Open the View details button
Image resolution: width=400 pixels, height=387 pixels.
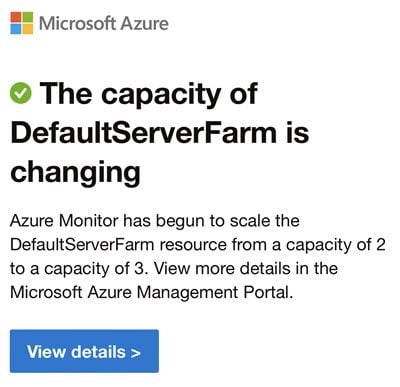click(x=84, y=351)
